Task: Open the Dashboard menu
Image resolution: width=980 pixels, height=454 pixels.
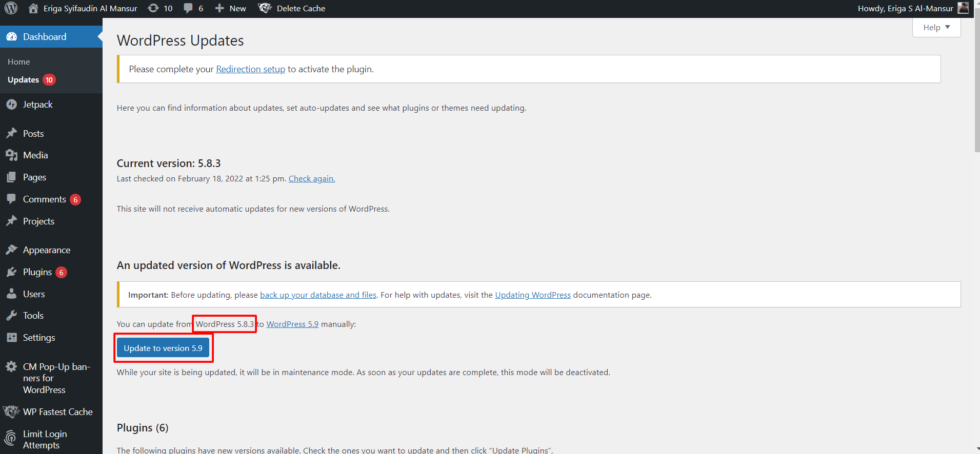Action: [x=51, y=37]
